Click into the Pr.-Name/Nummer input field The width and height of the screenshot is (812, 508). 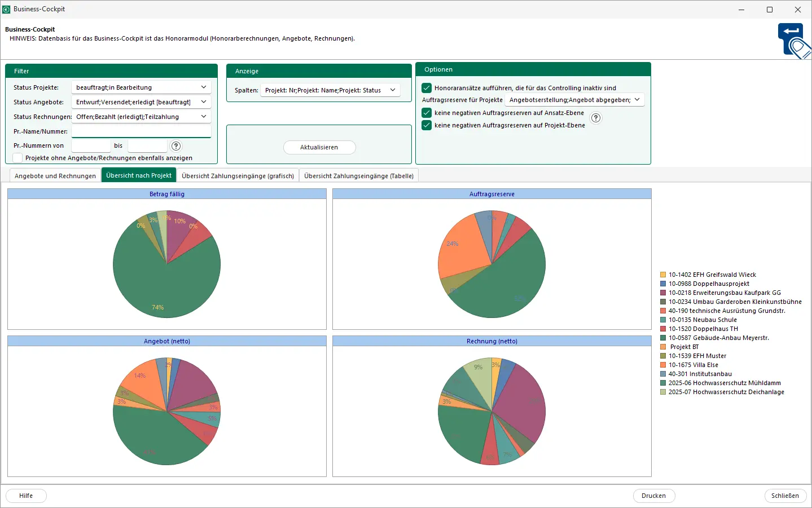[141, 131]
